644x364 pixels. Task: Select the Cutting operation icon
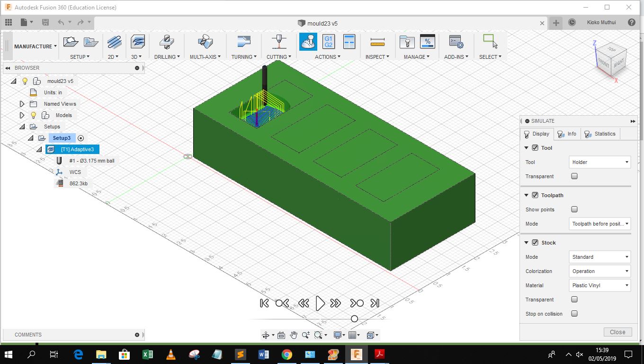tap(279, 42)
